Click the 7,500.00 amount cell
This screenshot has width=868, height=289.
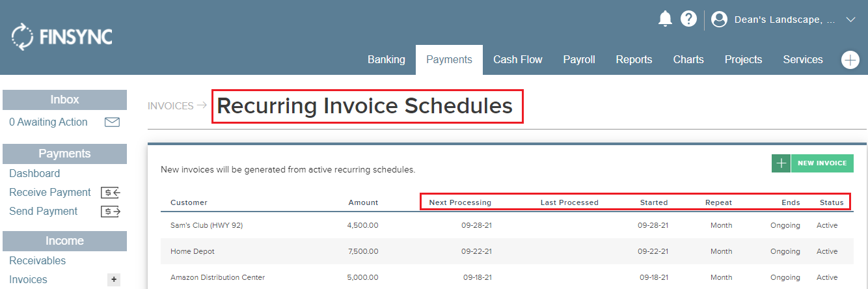[362, 251]
